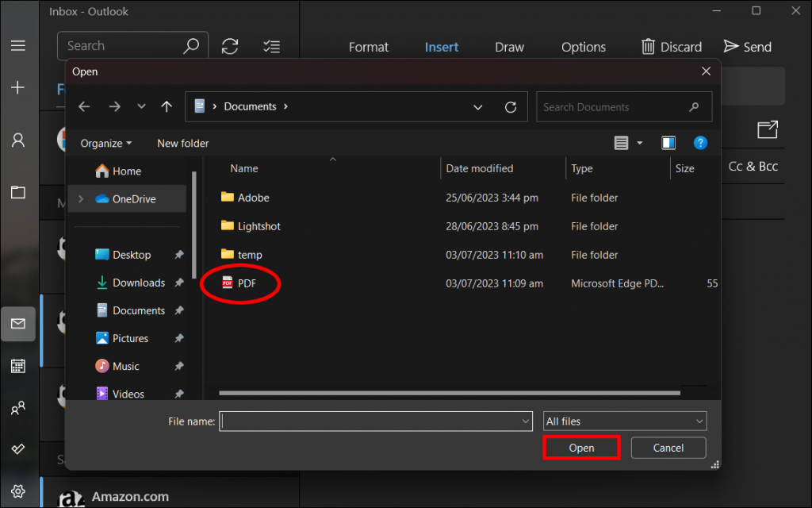Open To Do from the left sidebar
This screenshot has width=812, height=508.
[18, 449]
